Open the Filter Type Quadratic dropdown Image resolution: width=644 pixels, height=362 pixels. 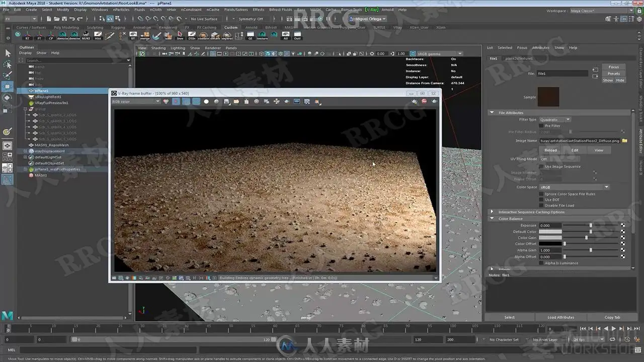pyautogui.click(x=554, y=120)
